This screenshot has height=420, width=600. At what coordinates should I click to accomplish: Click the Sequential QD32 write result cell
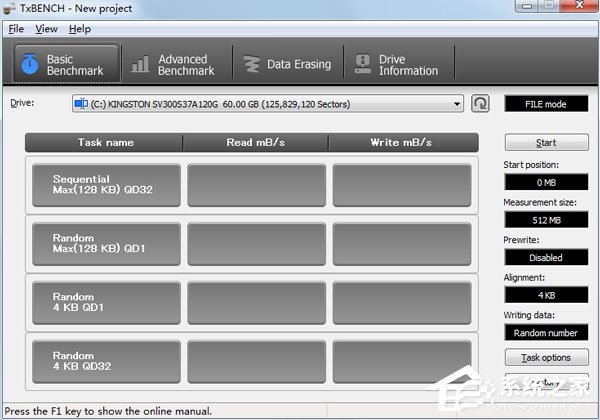[402, 185]
